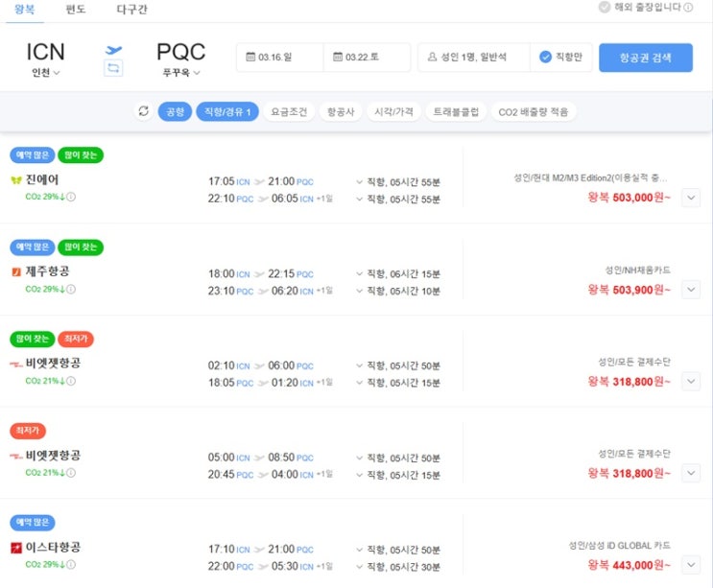
Task: Open the 트래블클럽 filter
Action: pyautogui.click(x=456, y=112)
